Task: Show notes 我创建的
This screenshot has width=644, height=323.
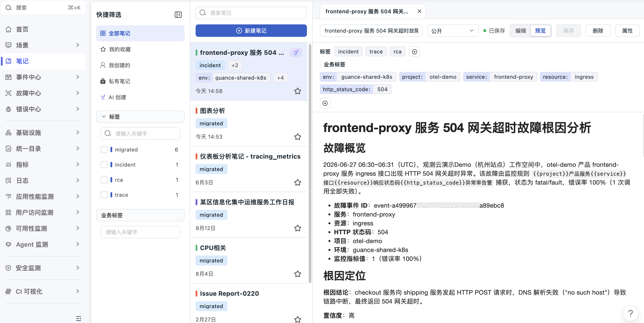Action: (140, 65)
